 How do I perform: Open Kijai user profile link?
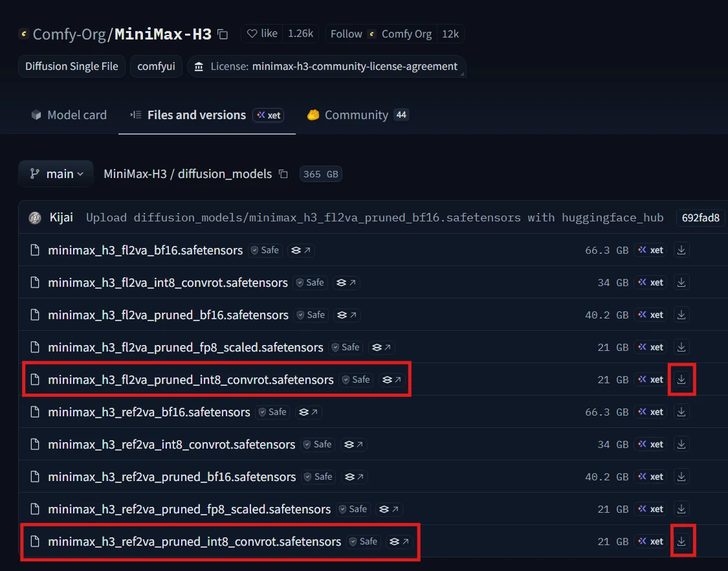coord(61,218)
